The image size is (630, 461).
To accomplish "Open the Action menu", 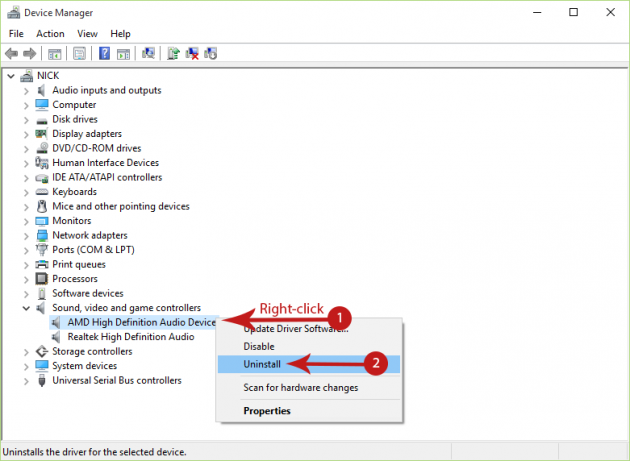I will [x=50, y=33].
